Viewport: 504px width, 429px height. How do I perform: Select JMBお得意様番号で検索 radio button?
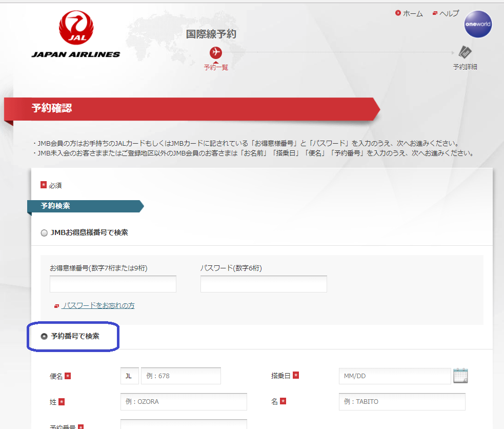pos(44,233)
